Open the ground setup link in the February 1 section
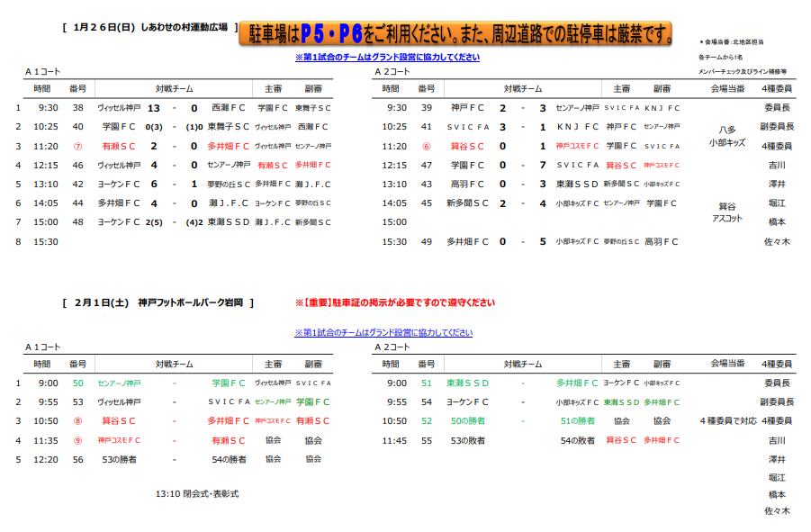This screenshot has width=811, height=532. coord(383,332)
